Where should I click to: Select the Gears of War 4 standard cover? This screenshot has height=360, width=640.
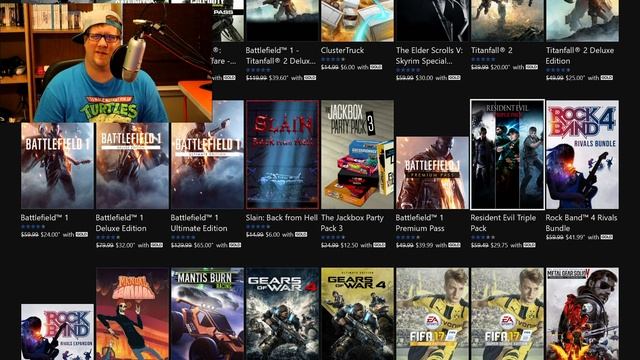click(282, 314)
